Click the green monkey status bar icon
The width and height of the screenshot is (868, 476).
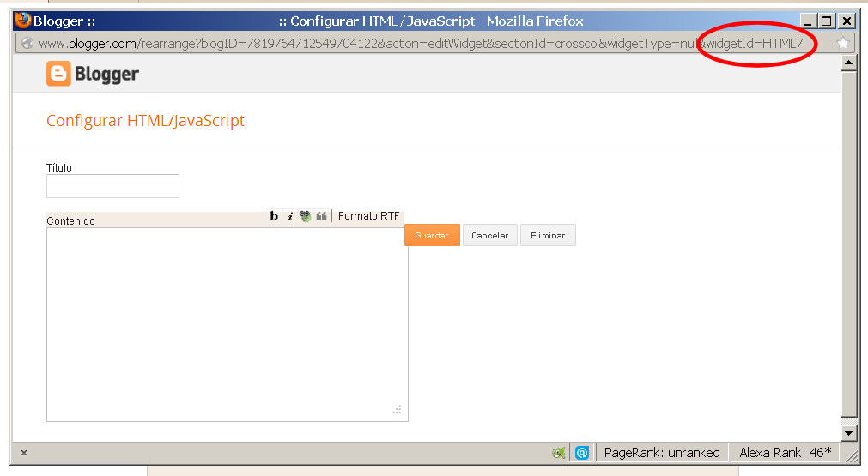point(559,453)
